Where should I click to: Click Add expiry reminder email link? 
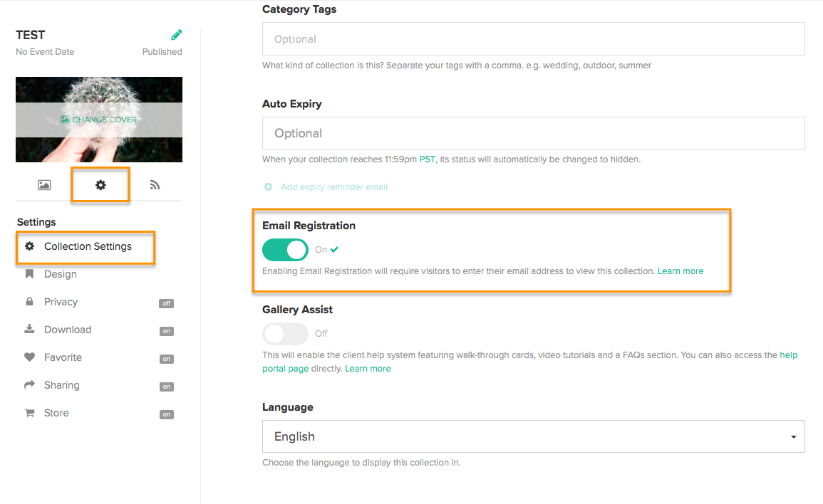coord(333,187)
